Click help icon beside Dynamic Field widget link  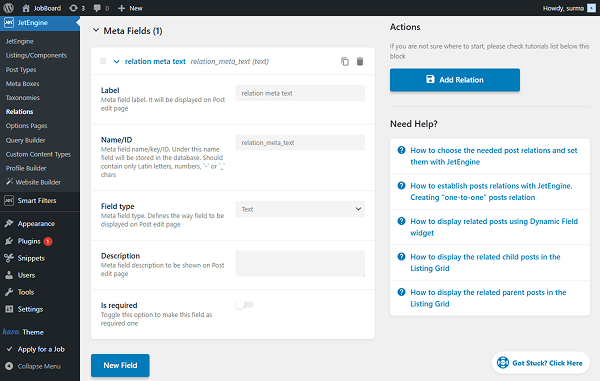point(401,221)
